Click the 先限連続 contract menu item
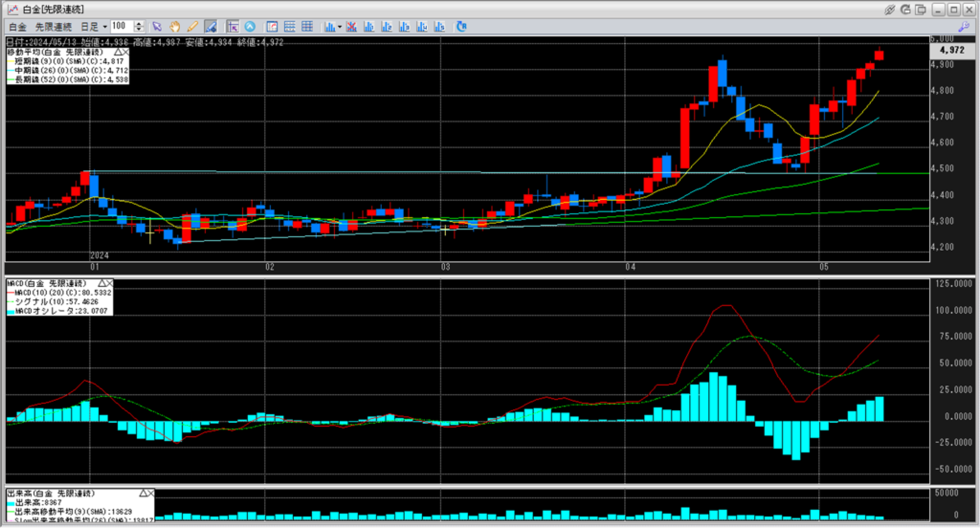This screenshot has height=528, width=980. tap(53, 26)
